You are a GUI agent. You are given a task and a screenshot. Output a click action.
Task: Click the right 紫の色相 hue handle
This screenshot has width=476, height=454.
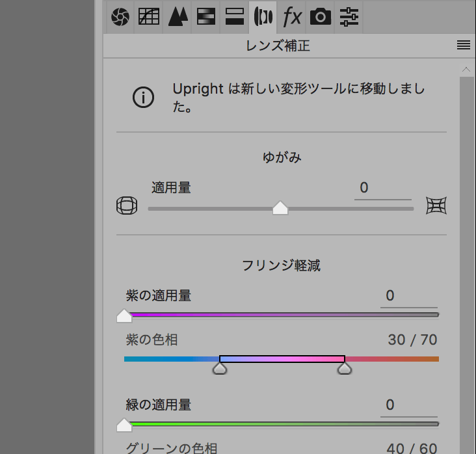[x=345, y=369]
